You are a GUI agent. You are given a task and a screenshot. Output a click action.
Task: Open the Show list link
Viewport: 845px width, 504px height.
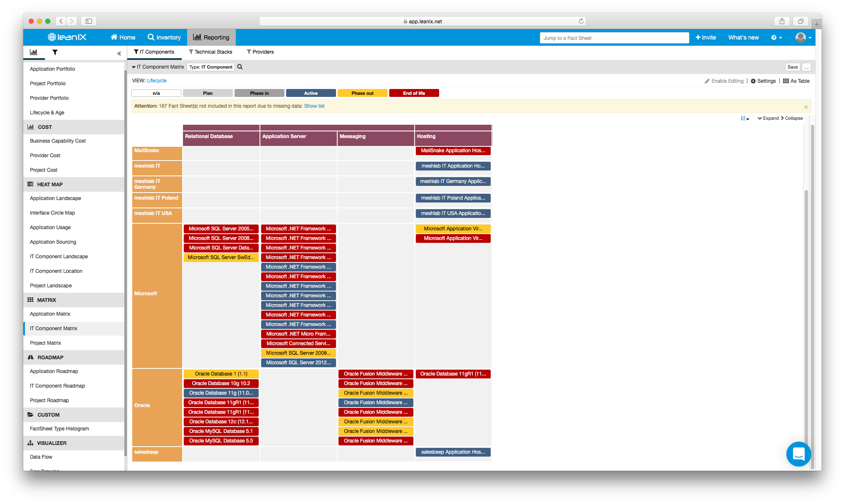[314, 106]
